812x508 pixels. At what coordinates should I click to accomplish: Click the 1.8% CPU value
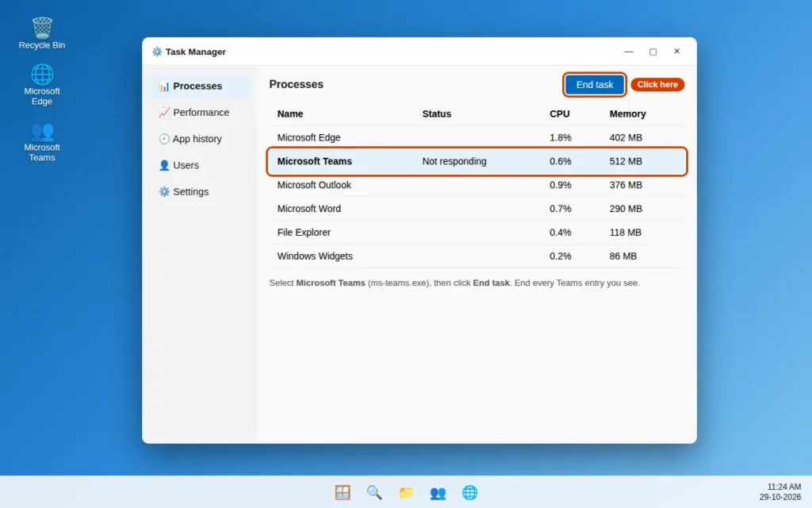(561, 138)
